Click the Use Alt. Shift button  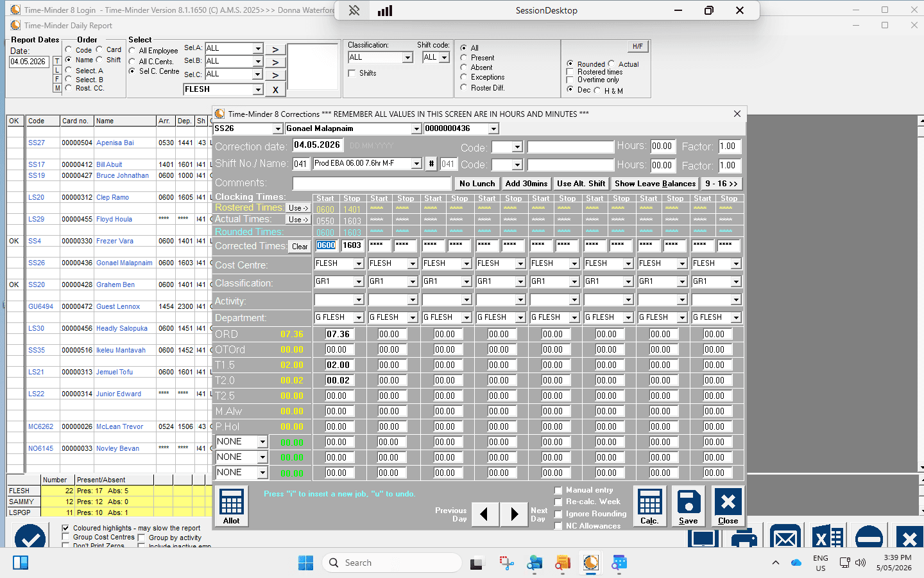point(581,184)
